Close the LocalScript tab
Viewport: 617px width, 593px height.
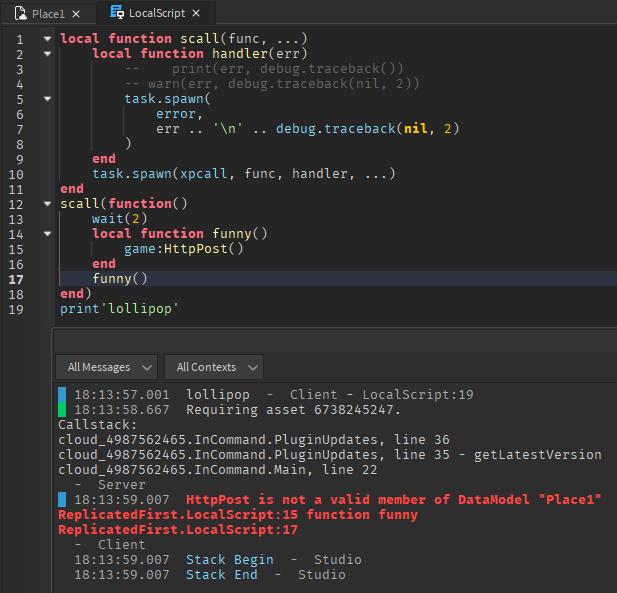click(x=196, y=13)
